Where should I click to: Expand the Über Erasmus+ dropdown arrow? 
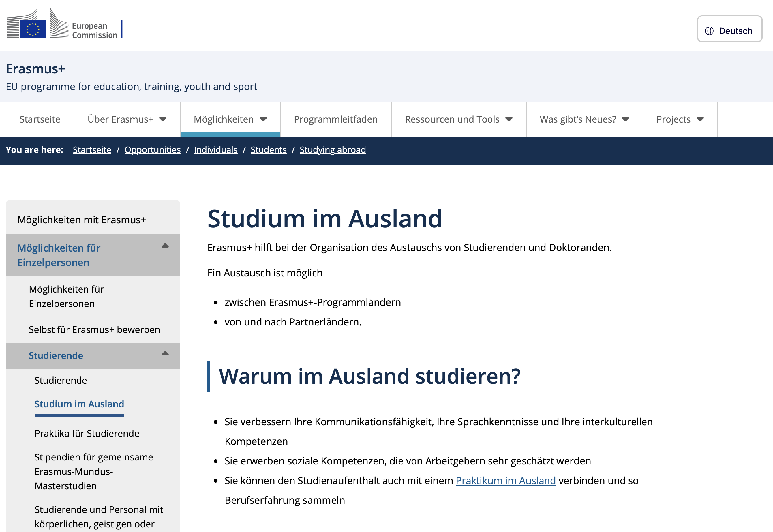[x=163, y=119]
